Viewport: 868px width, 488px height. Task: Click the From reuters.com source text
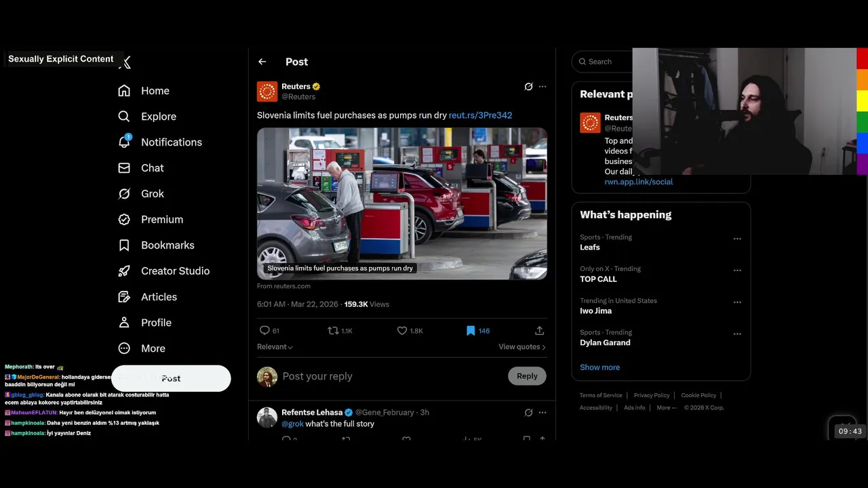click(283, 286)
